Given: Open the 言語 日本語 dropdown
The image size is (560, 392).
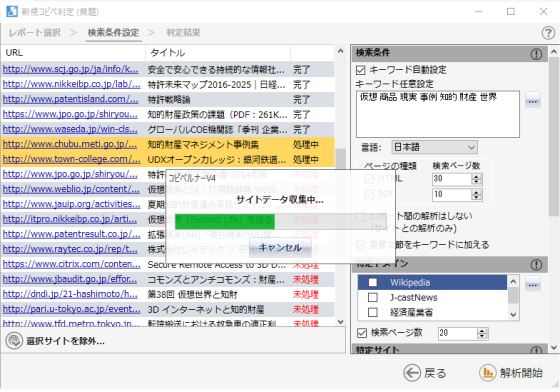Looking at the screenshot, I should click(x=434, y=147).
